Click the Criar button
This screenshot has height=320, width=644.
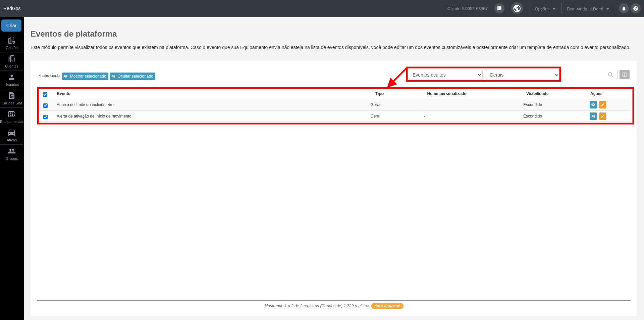pyautogui.click(x=11, y=26)
